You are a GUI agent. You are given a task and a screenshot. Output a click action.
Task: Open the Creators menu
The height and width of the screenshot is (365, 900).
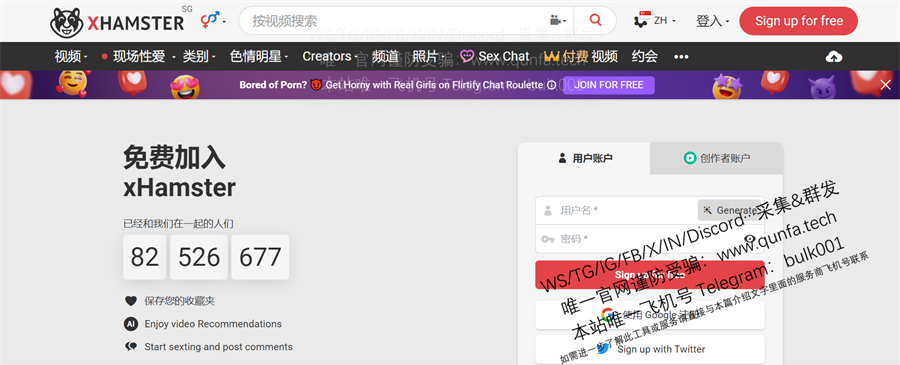[x=329, y=56]
